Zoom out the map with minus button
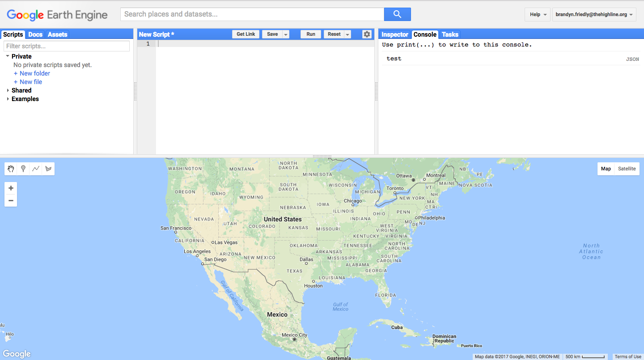 pyautogui.click(x=11, y=200)
